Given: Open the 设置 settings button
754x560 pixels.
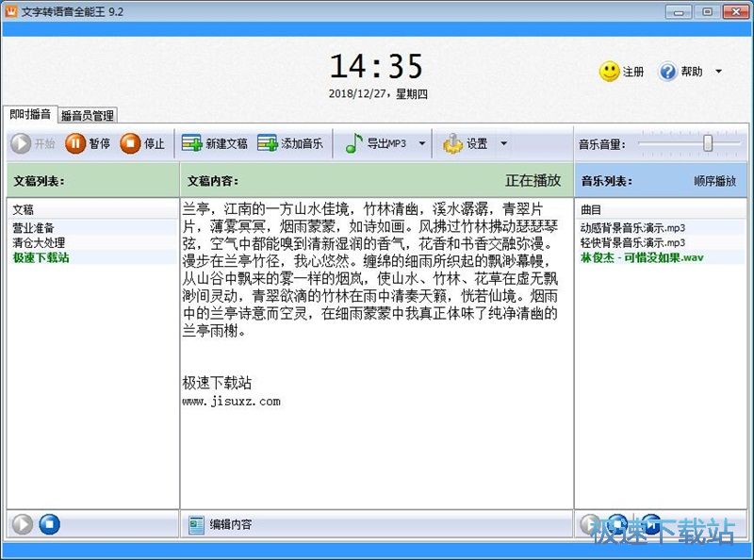Looking at the screenshot, I should point(465,143).
